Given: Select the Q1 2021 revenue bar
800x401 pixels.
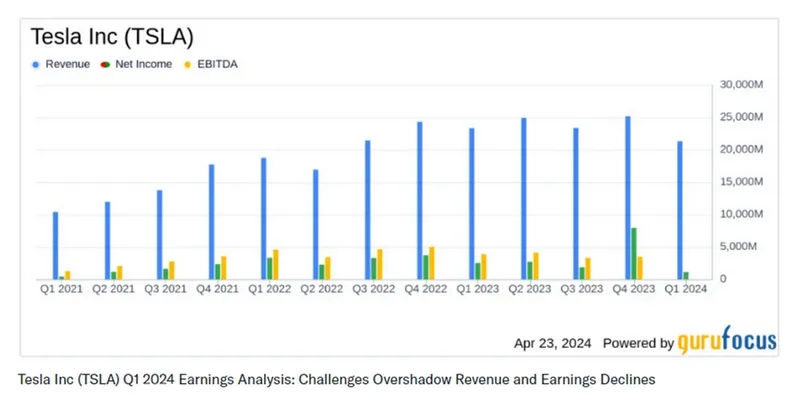Looking at the screenshot, I should pyautogui.click(x=56, y=245).
